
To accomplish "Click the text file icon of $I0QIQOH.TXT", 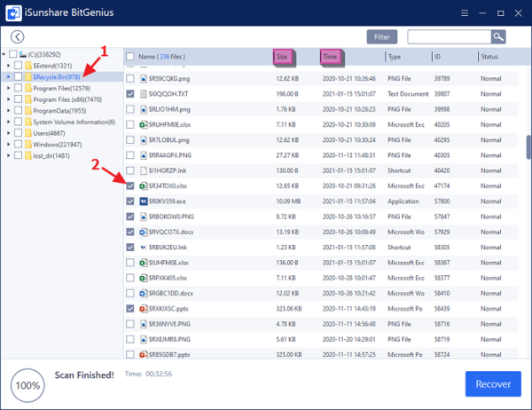I will pos(144,94).
